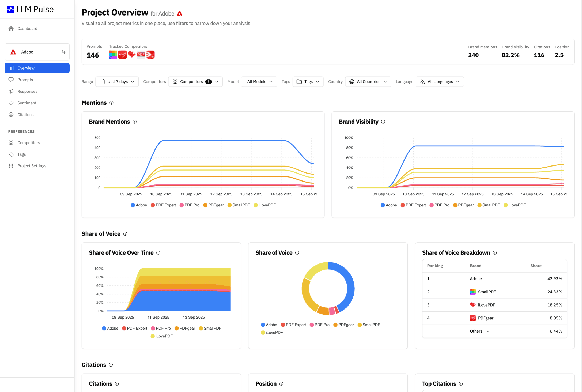Open the All Countries filter
Image resolution: width=582 pixels, height=392 pixels.
coord(368,82)
